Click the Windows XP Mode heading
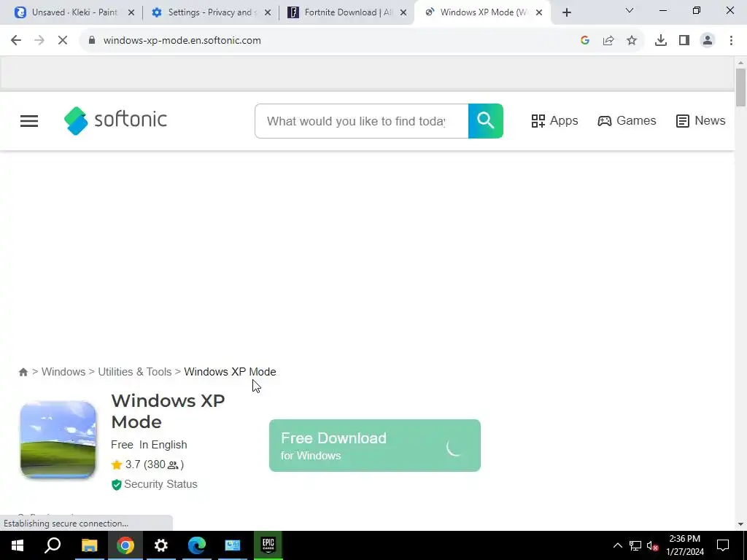This screenshot has width=747, height=560. point(168,411)
